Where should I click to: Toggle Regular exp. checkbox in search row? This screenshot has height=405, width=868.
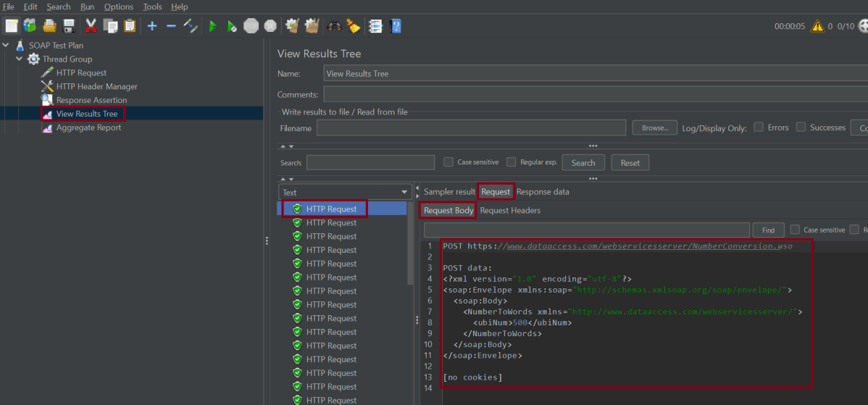tap(512, 162)
